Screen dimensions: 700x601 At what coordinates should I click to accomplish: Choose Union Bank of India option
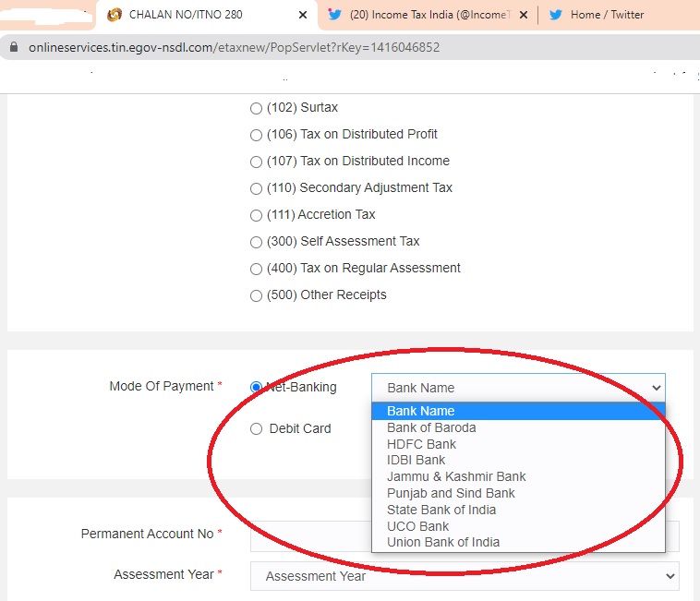click(518, 542)
